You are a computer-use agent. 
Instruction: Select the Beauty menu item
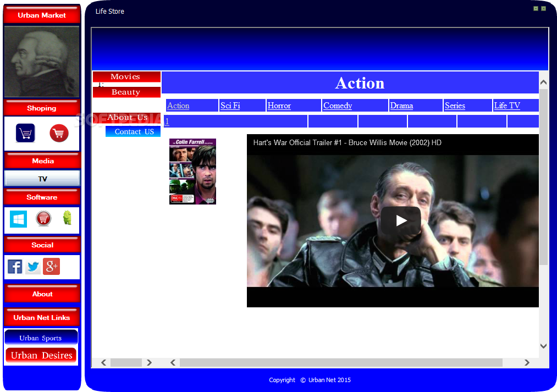126,92
